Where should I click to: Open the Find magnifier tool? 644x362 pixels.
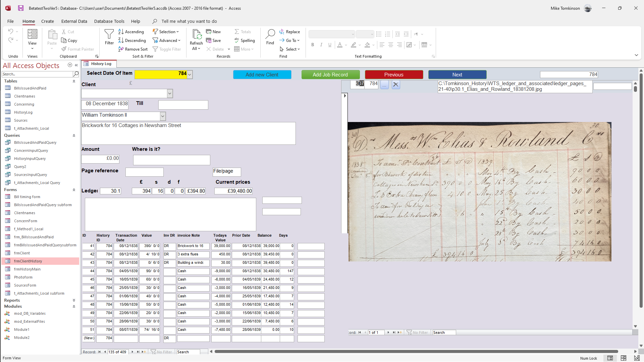(x=270, y=37)
